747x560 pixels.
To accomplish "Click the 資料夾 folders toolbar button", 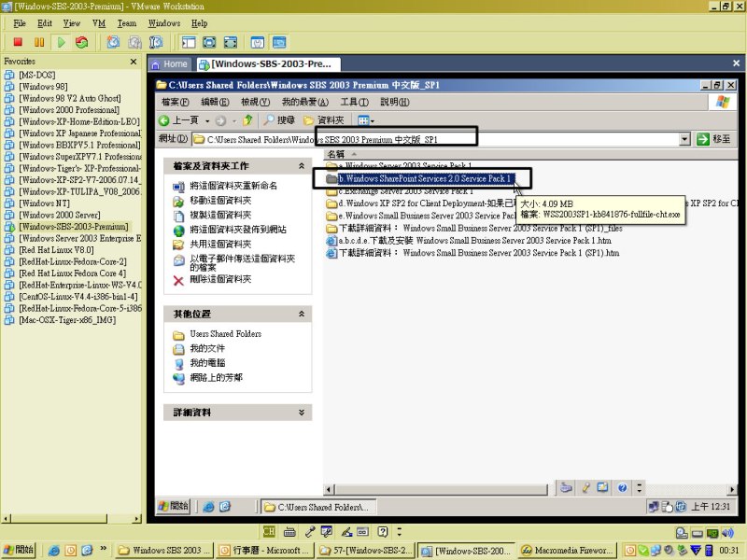I will (x=324, y=120).
